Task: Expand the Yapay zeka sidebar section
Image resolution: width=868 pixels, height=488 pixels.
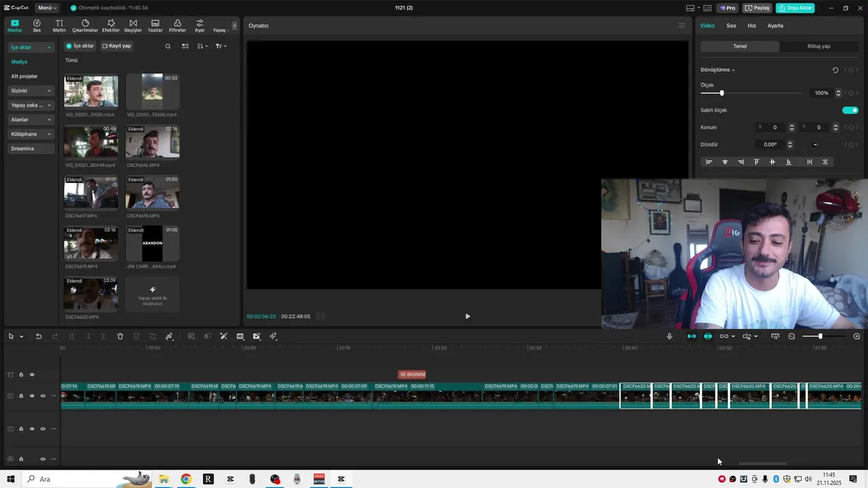Action: [x=31, y=105]
